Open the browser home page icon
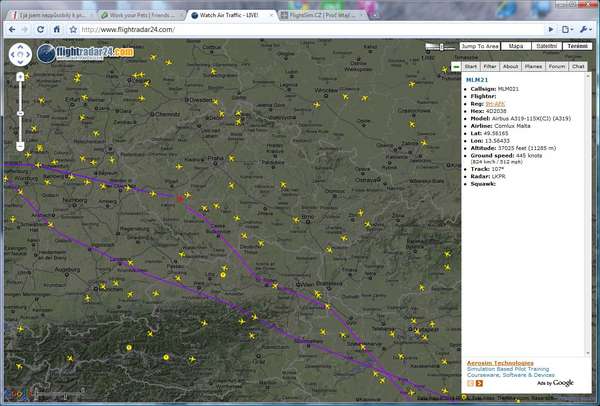 point(57,29)
